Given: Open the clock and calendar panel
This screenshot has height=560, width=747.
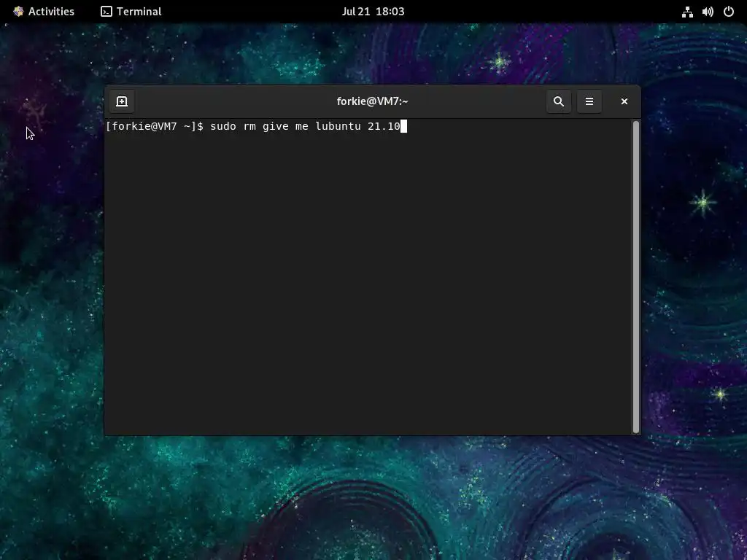Looking at the screenshot, I should [373, 12].
